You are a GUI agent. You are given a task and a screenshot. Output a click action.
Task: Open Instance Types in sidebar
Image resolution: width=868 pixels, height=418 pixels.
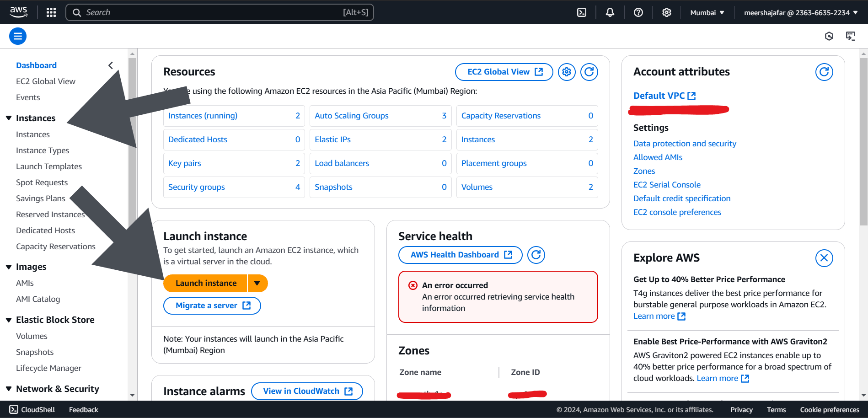[x=43, y=150]
